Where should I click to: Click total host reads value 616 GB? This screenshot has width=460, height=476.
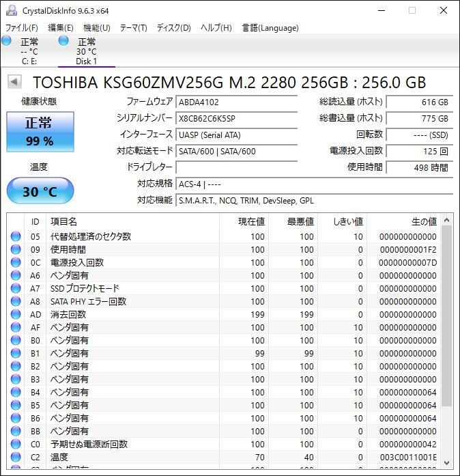[419, 102]
